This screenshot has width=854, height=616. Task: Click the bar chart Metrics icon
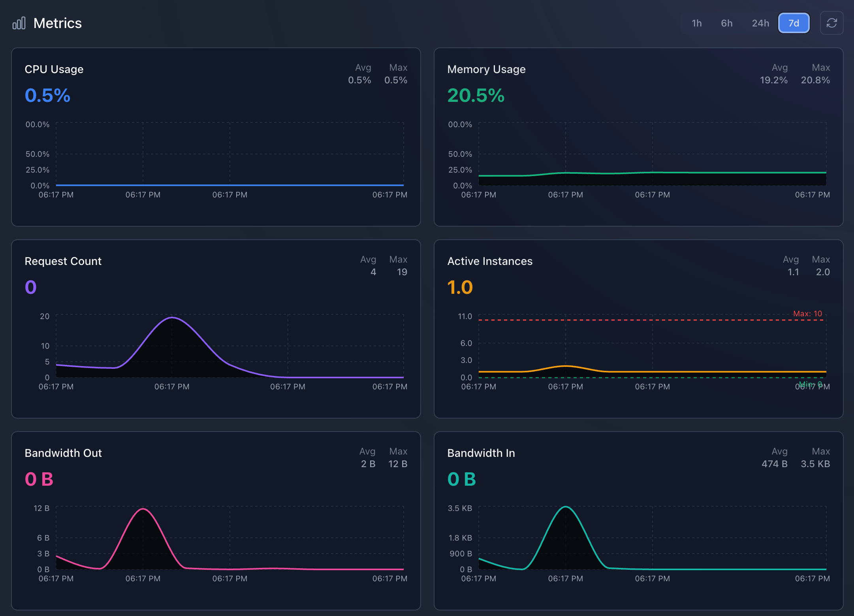pyautogui.click(x=19, y=23)
